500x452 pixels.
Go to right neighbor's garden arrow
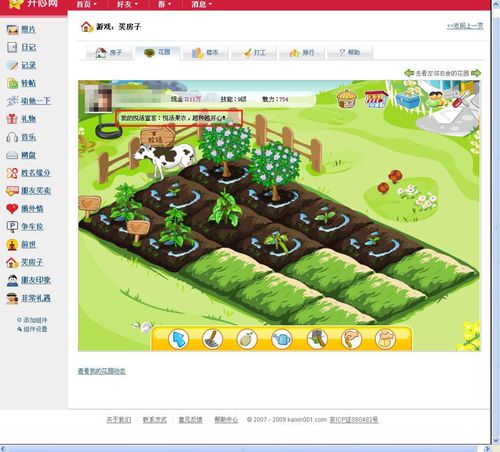pos(476,73)
